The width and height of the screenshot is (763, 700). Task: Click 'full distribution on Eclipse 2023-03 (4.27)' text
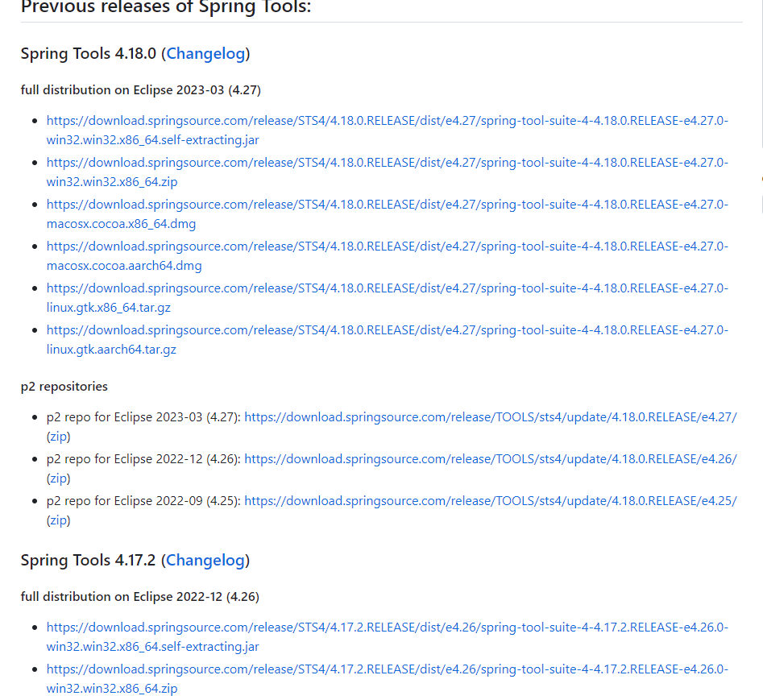pos(141,90)
